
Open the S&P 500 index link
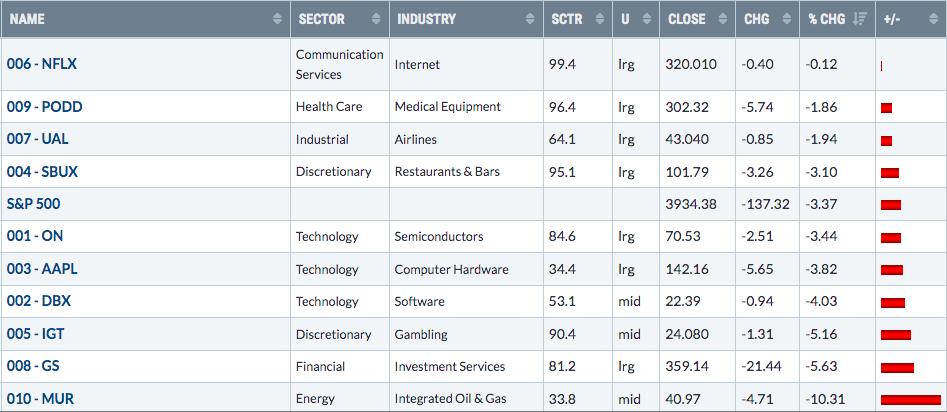(33, 204)
